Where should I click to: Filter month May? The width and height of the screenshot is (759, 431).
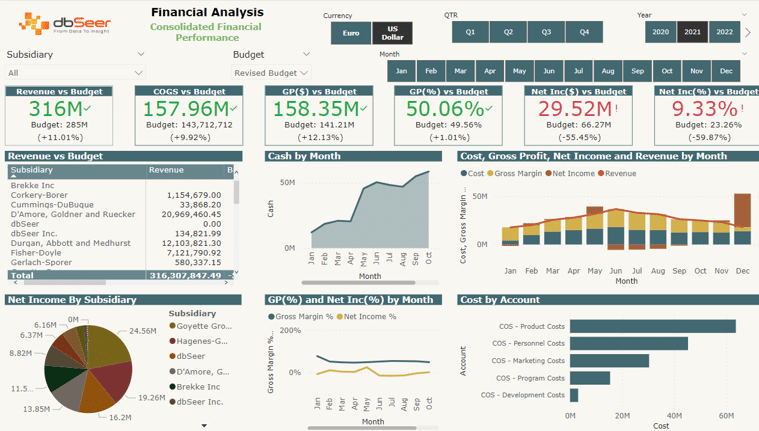(x=519, y=71)
